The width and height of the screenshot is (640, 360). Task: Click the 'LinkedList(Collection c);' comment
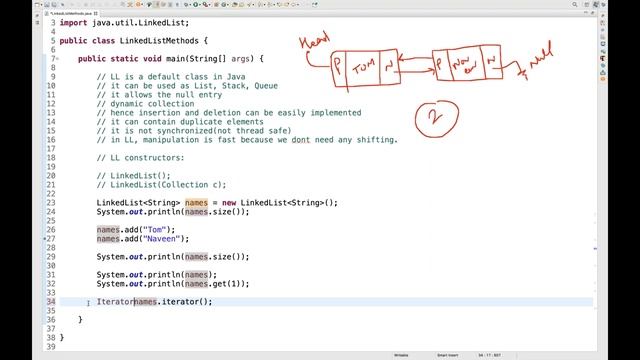[x=162, y=184]
